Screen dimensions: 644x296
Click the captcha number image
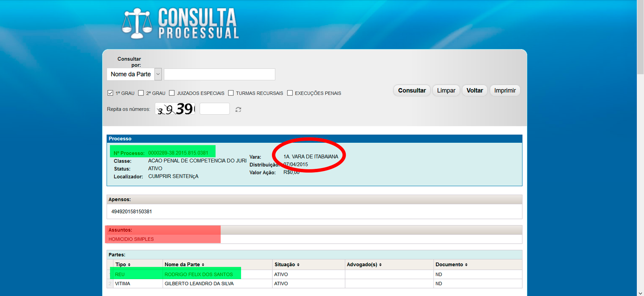pos(175,109)
